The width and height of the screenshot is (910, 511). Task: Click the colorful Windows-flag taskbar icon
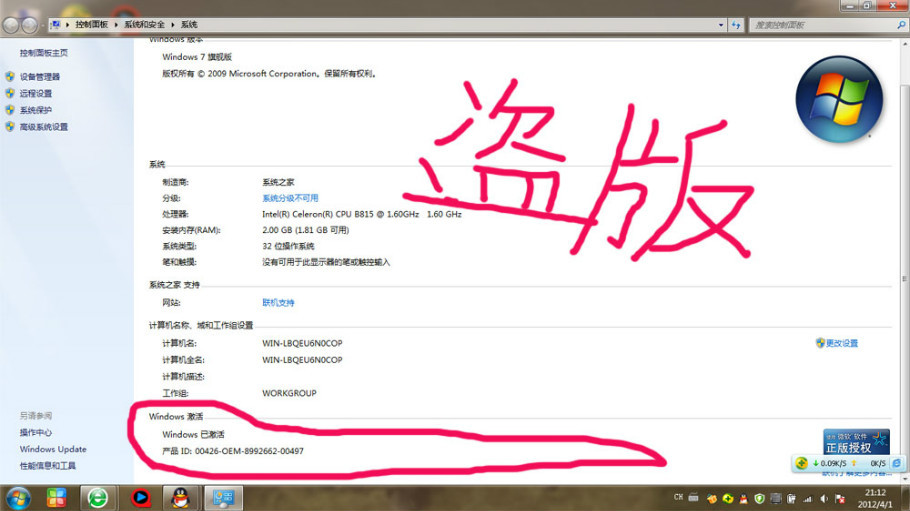click(57, 497)
